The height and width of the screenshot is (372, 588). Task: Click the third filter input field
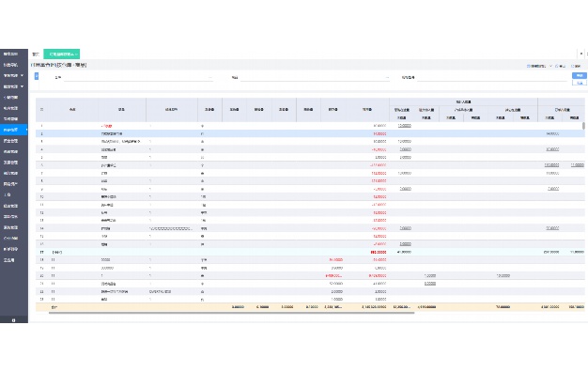491,78
